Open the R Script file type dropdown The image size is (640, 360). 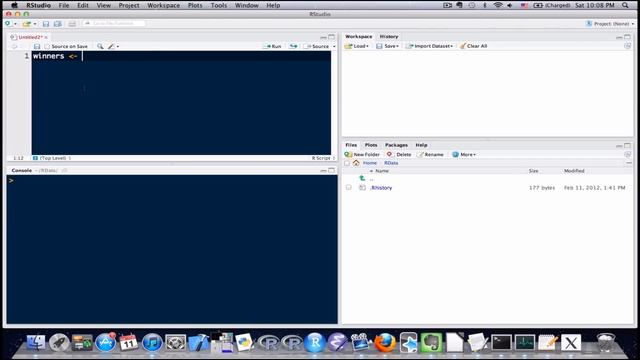tap(323, 158)
